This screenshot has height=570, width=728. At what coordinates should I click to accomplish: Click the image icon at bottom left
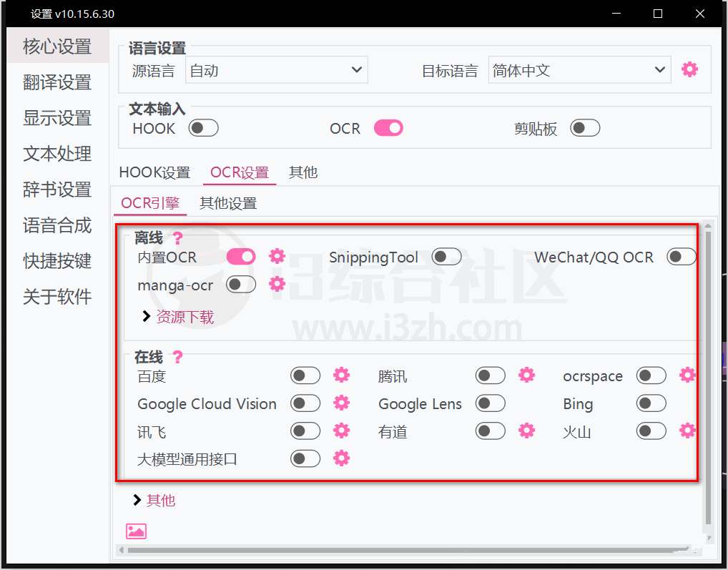(136, 531)
